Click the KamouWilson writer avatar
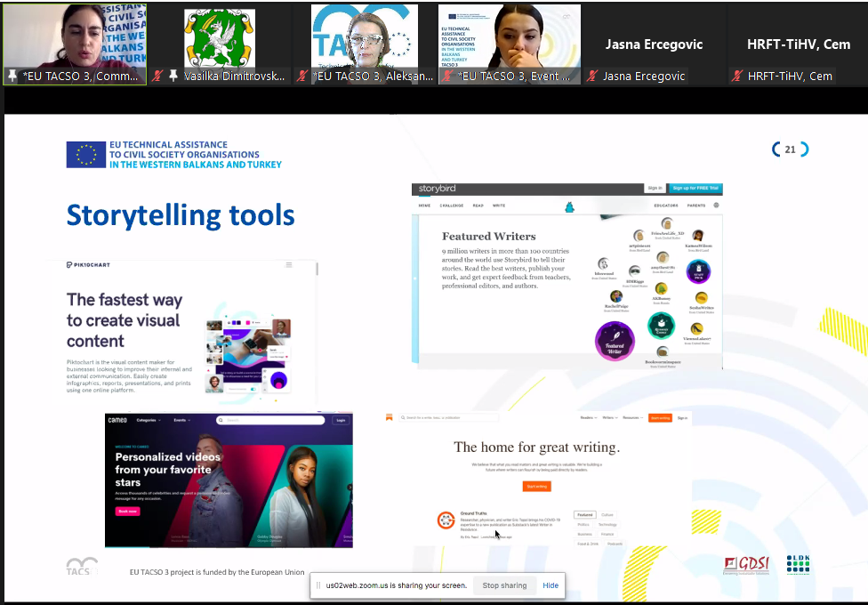The height and width of the screenshot is (605, 868). [698, 236]
